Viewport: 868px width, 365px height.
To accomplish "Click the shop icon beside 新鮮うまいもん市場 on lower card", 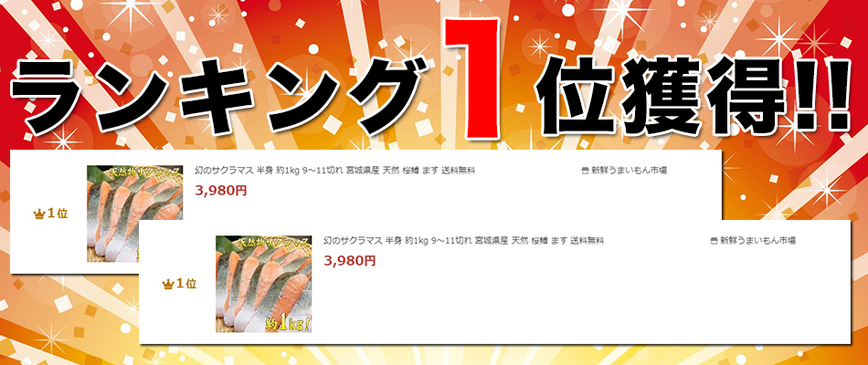I will [x=715, y=241].
